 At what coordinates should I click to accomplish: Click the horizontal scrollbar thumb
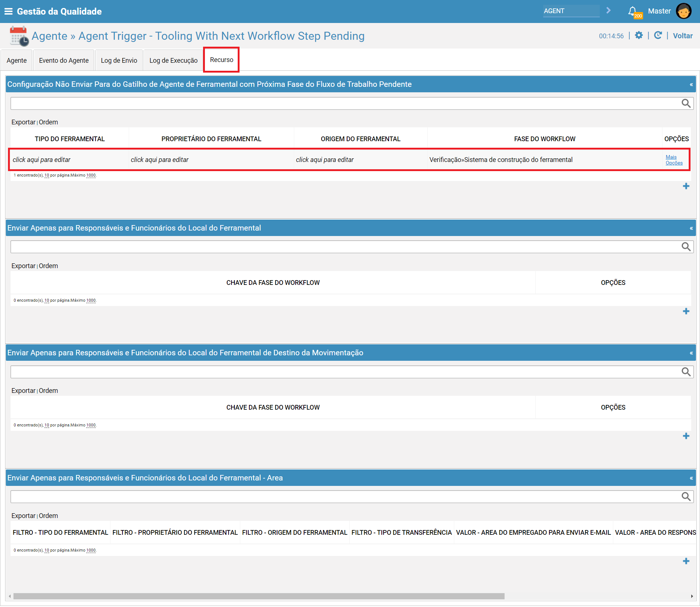[259, 596]
